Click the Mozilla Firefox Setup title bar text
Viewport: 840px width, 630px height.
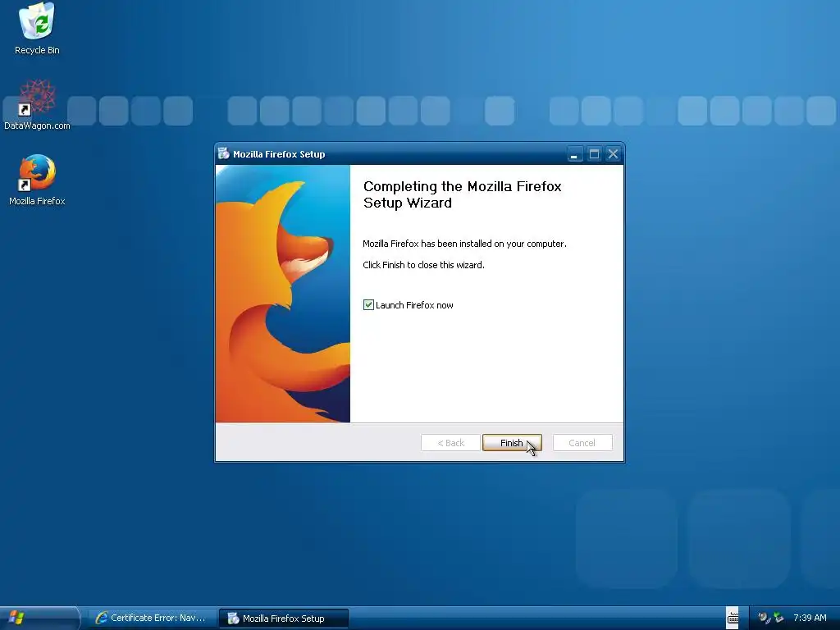[x=279, y=154]
